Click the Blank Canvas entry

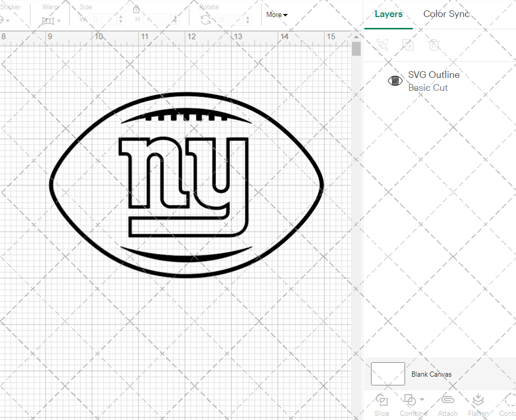click(x=431, y=374)
